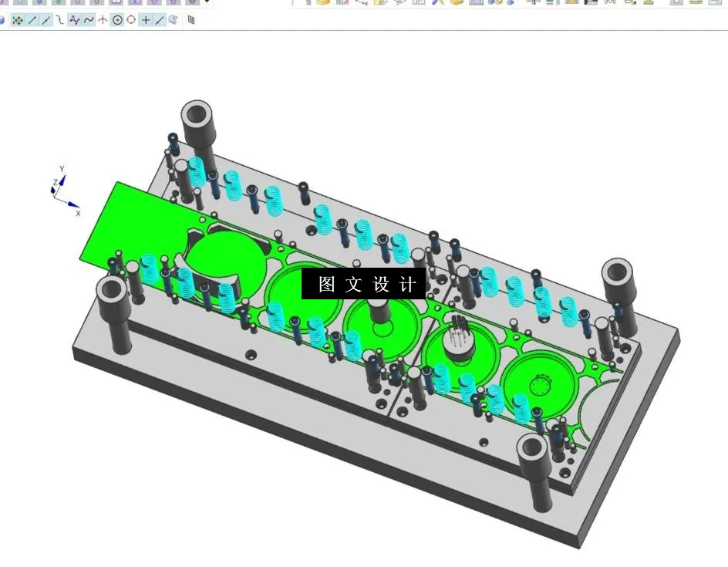
Task: Select the bottom-right guide pillar in the model
Action: (534, 471)
